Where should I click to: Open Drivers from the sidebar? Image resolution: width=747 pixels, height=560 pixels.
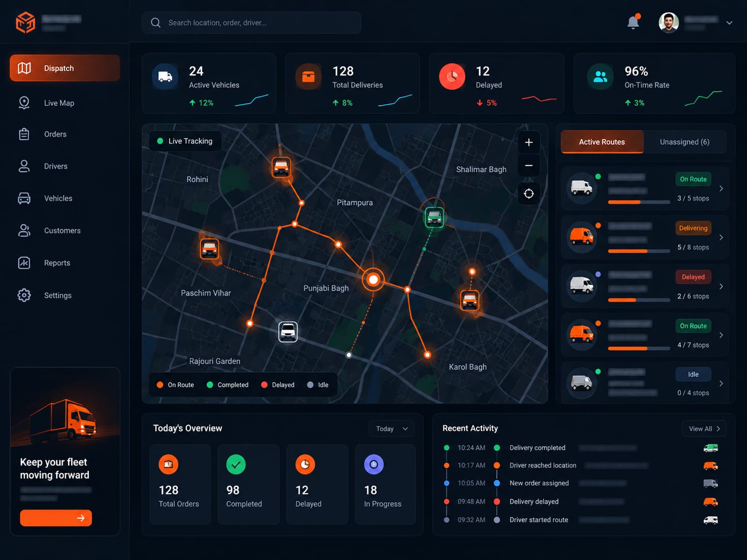pyautogui.click(x=65, y=166)
